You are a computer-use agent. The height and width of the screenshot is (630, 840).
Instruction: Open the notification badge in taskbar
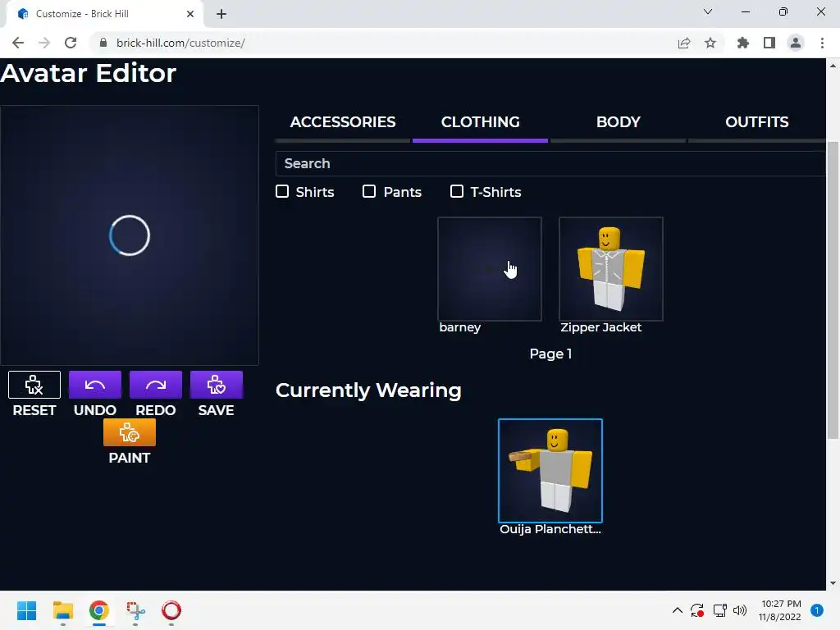click(817, 610)
